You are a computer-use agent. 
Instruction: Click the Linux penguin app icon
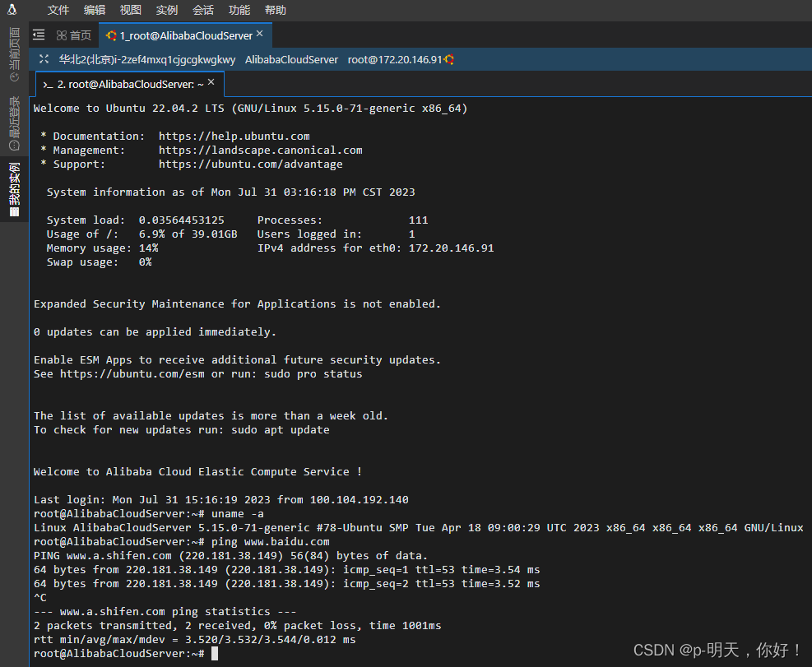(12, 9)
